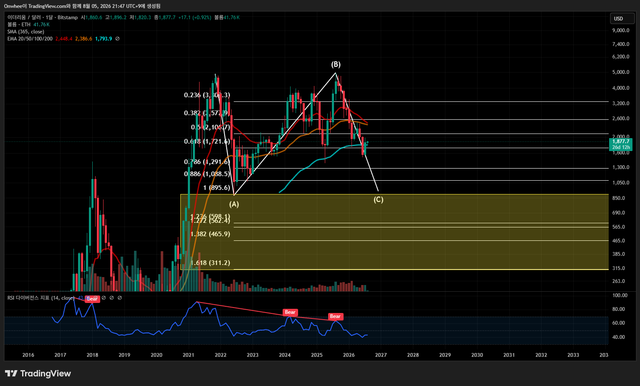Screen dimensions: 640x386
Task: Click the 850.0 price axis label
Action: click(x=618, y=198)
